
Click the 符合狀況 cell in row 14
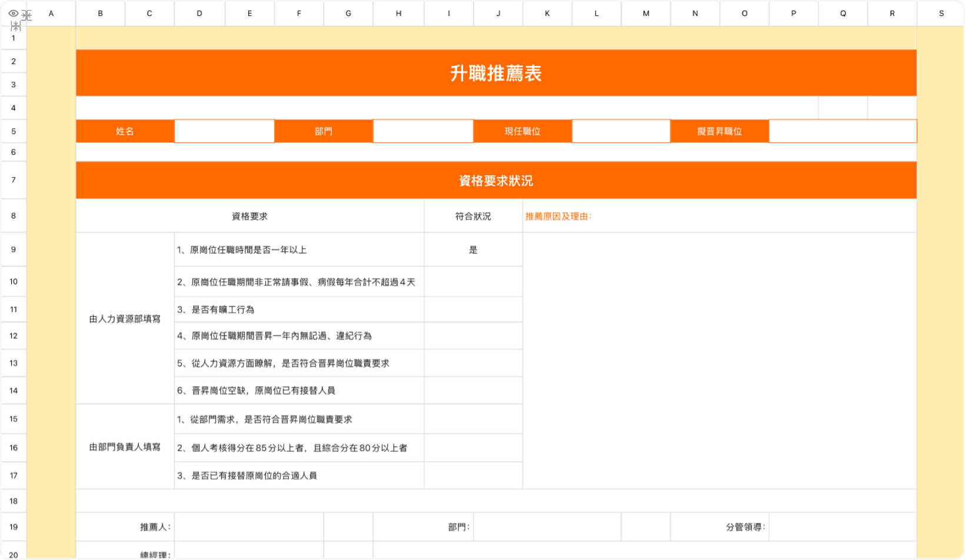click(x=473, y=391)
